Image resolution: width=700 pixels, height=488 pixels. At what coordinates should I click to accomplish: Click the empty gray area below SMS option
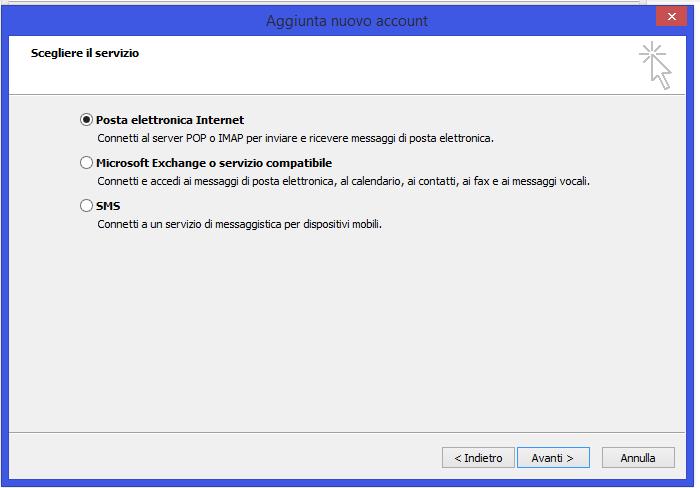[x=347, y=330]
